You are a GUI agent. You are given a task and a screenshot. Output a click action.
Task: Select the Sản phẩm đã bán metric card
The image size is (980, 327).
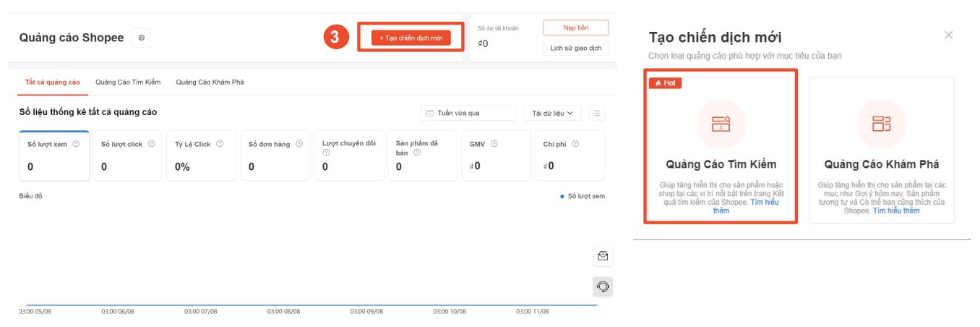(x=423, y=156)
